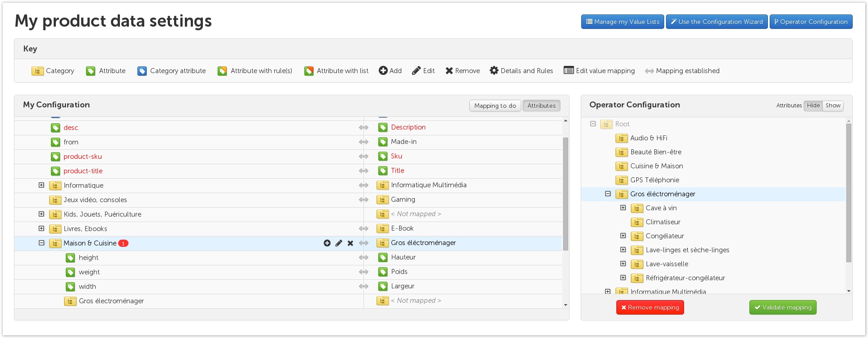Click the My Configuration vertical scrollbar thumb

(565, 194)
